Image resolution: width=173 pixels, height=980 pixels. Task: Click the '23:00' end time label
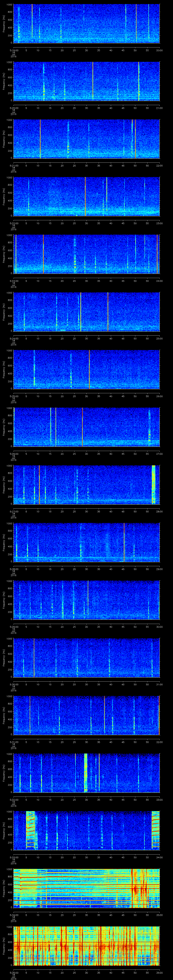coord(159,223)
